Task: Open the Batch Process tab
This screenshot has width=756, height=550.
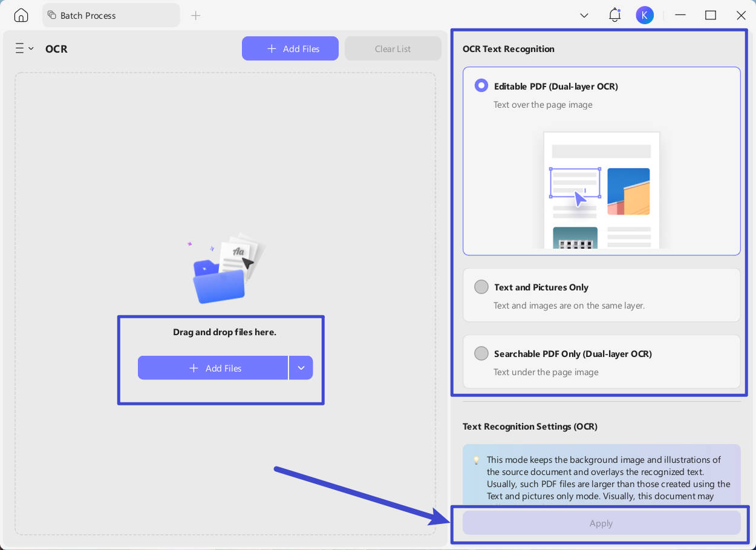Action: coord(111,15)
